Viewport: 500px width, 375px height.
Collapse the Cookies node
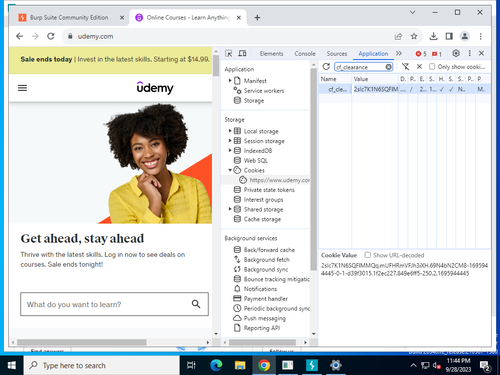[230, 170]
